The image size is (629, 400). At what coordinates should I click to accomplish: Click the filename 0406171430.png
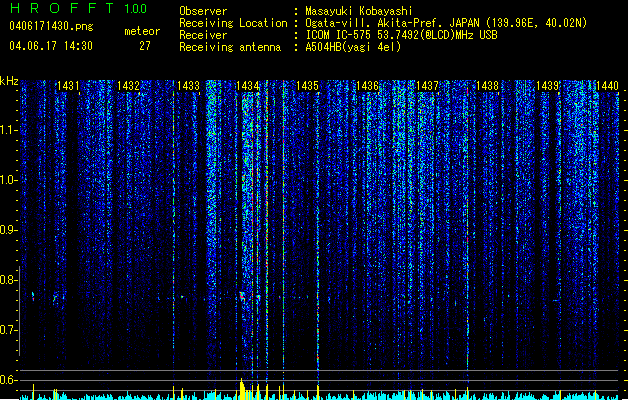pos(51,26)
